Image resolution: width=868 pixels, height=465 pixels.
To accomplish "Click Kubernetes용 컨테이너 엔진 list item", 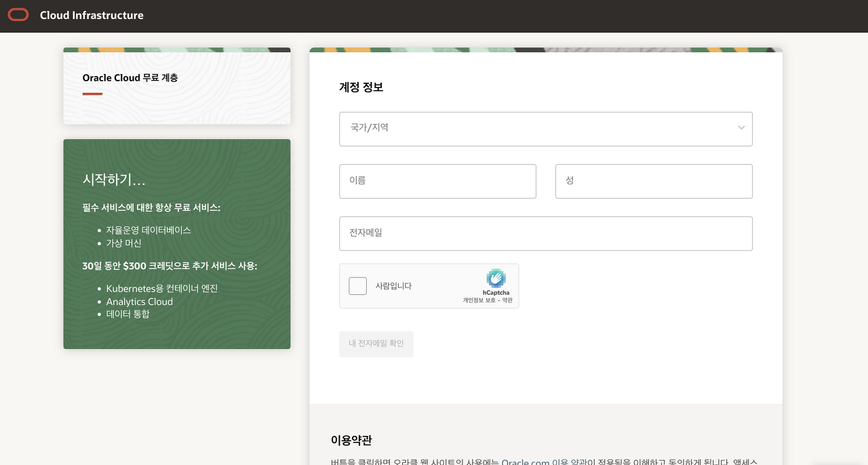I will pyautogui.click(x=162, y=289).
